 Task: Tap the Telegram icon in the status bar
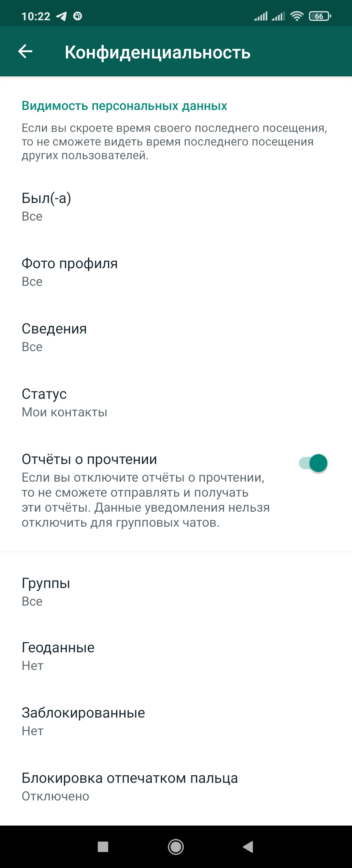(62, 16)
